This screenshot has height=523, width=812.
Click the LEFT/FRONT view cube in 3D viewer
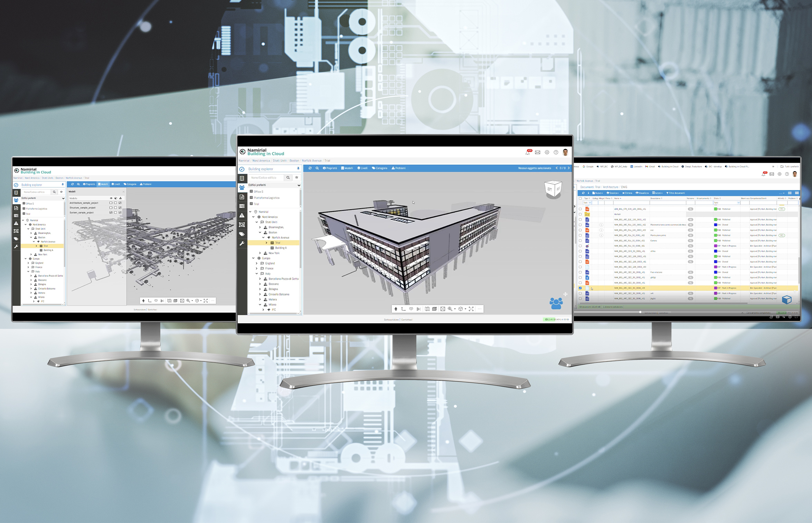point(553,189)
